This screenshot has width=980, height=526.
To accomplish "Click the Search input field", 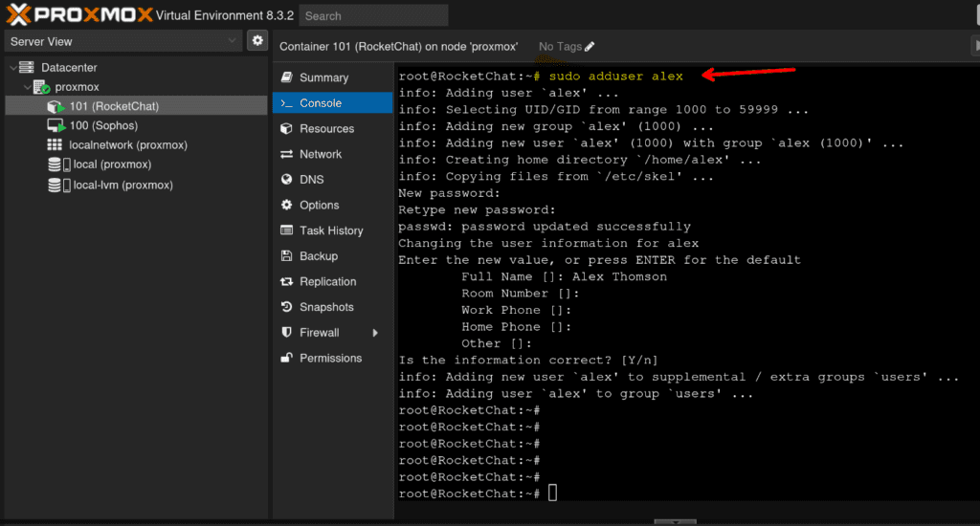I will [373, 15].
